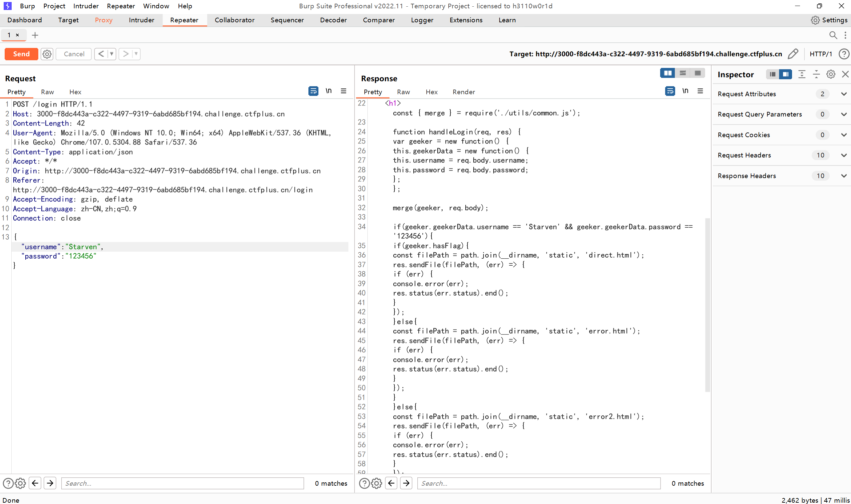Select top-bottom request/response layout

682,73
